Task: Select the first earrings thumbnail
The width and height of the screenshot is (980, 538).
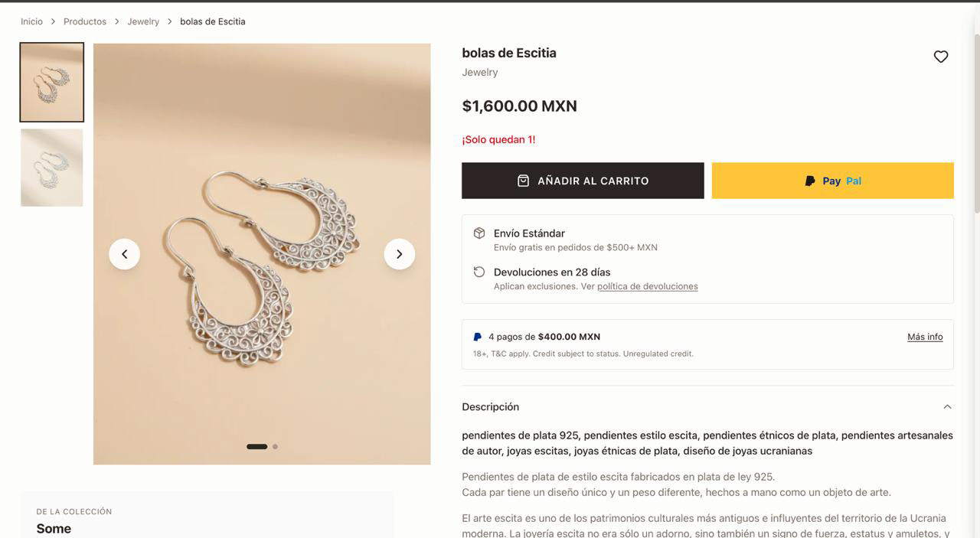Action: 52,83
